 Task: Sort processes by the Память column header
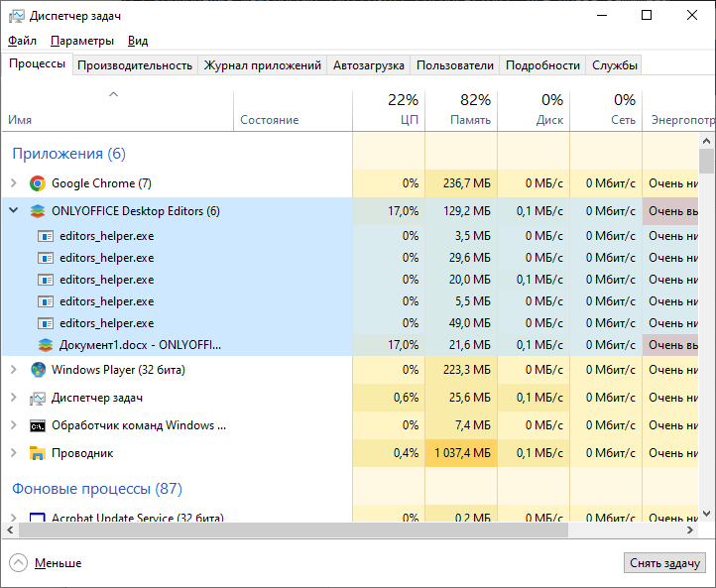click(461, 111)
